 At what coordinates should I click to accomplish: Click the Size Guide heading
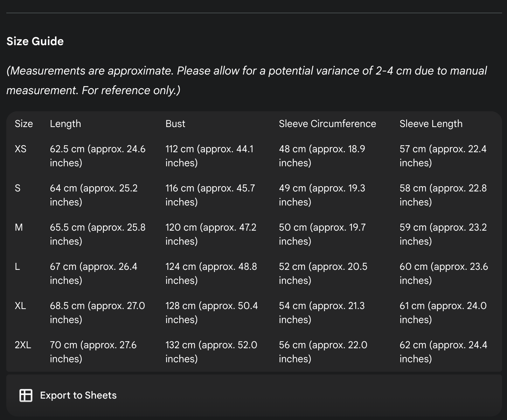(x=35, y=41)
